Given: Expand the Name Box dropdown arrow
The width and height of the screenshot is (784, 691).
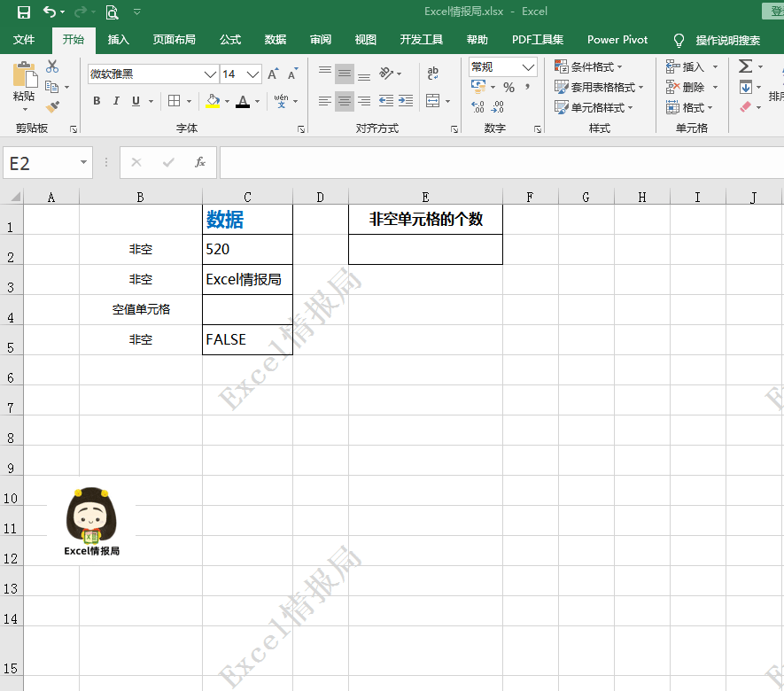Looking at the screenshot, I should tap(83, 162).
